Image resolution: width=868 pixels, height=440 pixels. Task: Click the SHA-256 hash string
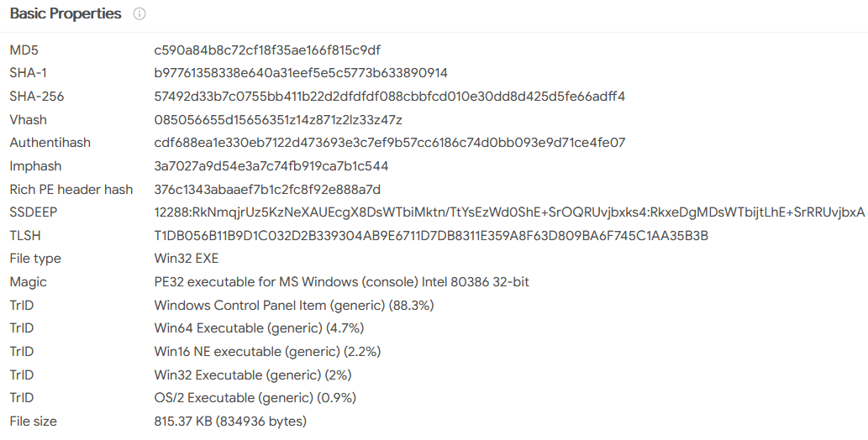(x=390, y=97)
